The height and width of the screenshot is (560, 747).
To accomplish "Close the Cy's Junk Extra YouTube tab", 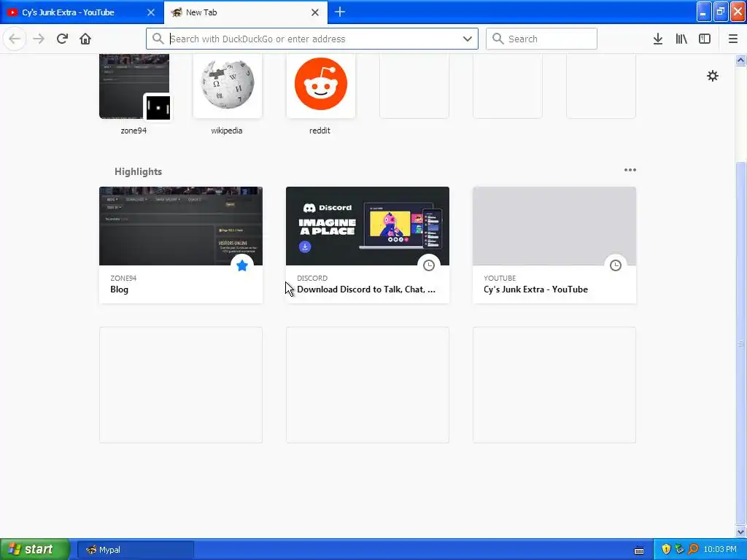I will tap(150, 12).
